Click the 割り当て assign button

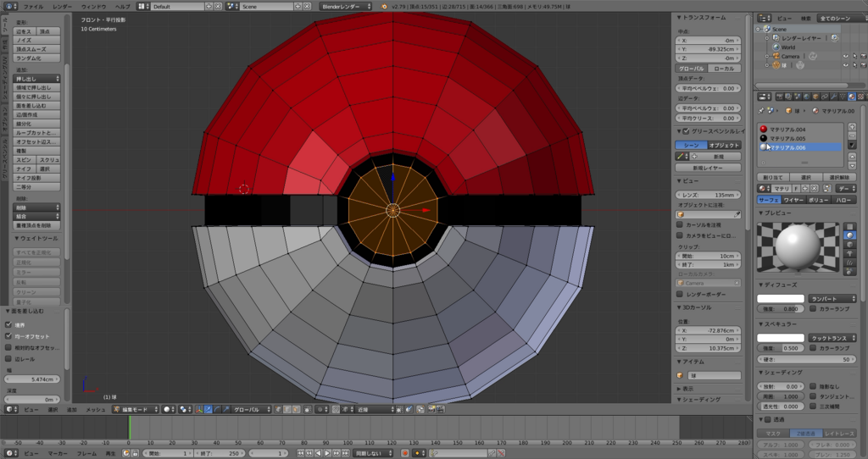(771, 176)
